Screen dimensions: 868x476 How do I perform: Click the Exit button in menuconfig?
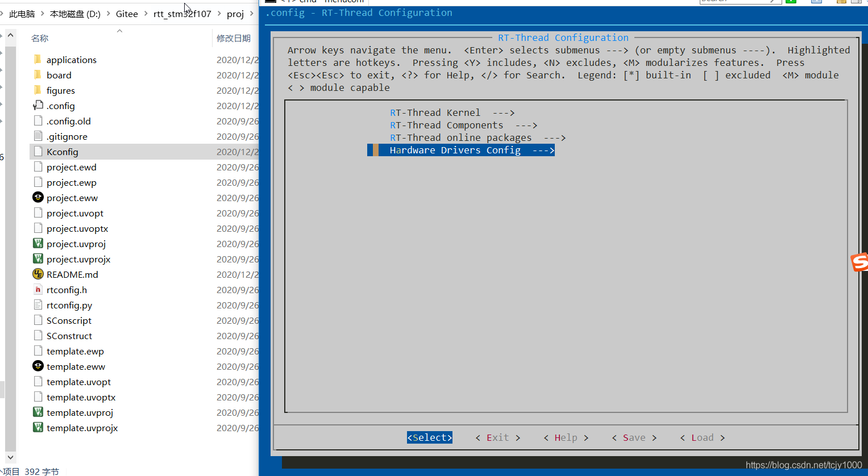point(498,437)
